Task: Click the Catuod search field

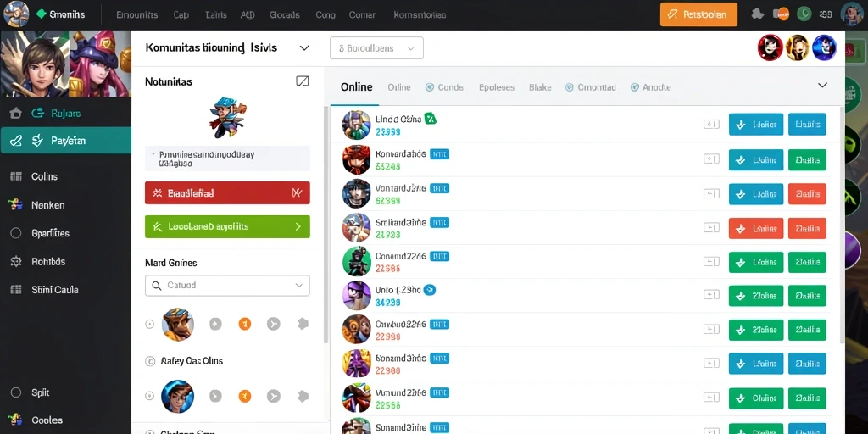Action: pyautogui.click(x=227, y=286)
